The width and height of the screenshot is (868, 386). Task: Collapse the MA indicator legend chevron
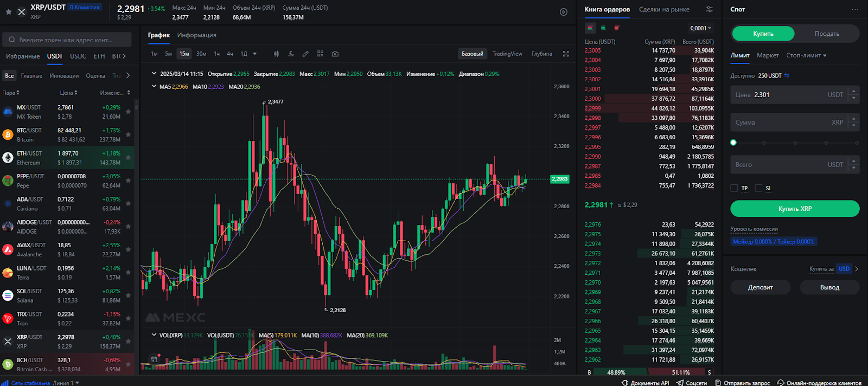coord(154,86)
